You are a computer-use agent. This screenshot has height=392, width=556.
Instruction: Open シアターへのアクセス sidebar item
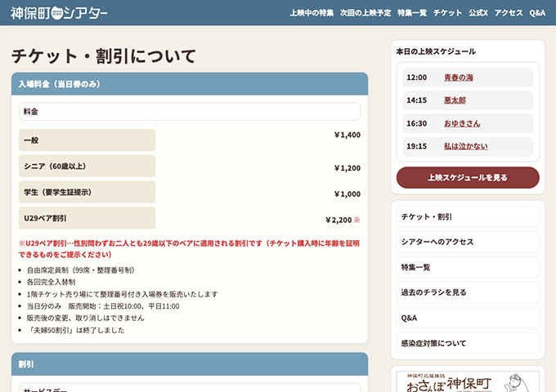pyautogui.click(x=468, y=242)
